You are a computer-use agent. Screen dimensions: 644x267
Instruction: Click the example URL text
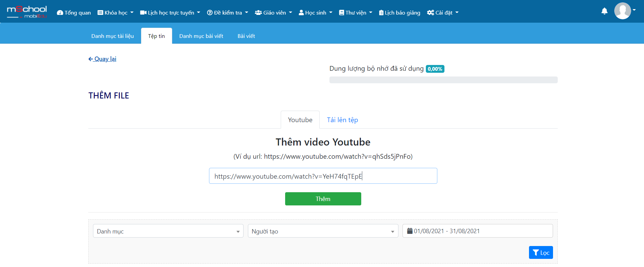pyautogui.click(x=323, y=156)
